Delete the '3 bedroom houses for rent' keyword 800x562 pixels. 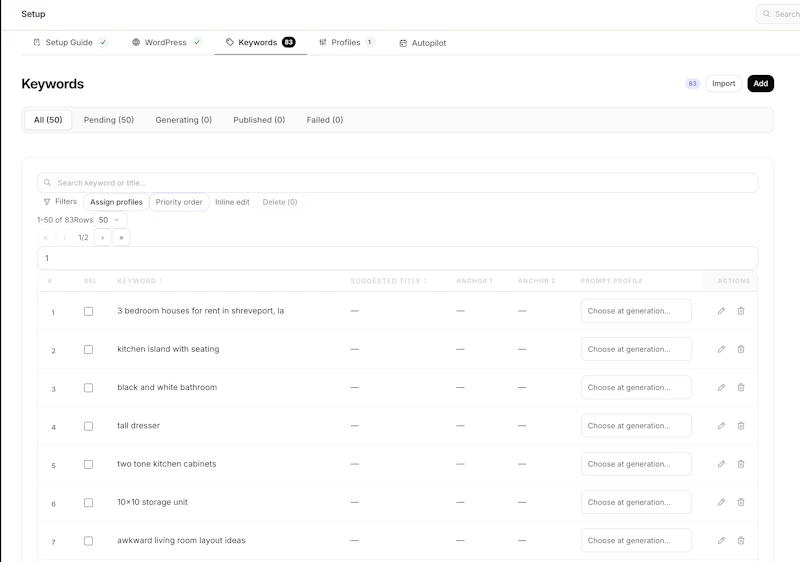[x=741, y=311]
